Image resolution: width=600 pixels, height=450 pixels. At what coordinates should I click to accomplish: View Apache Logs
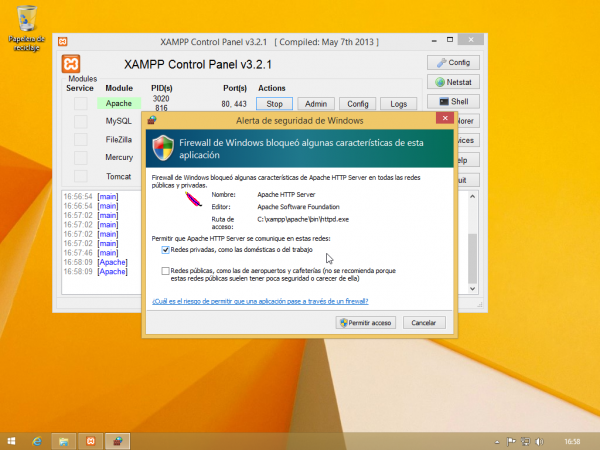point(398,104)
